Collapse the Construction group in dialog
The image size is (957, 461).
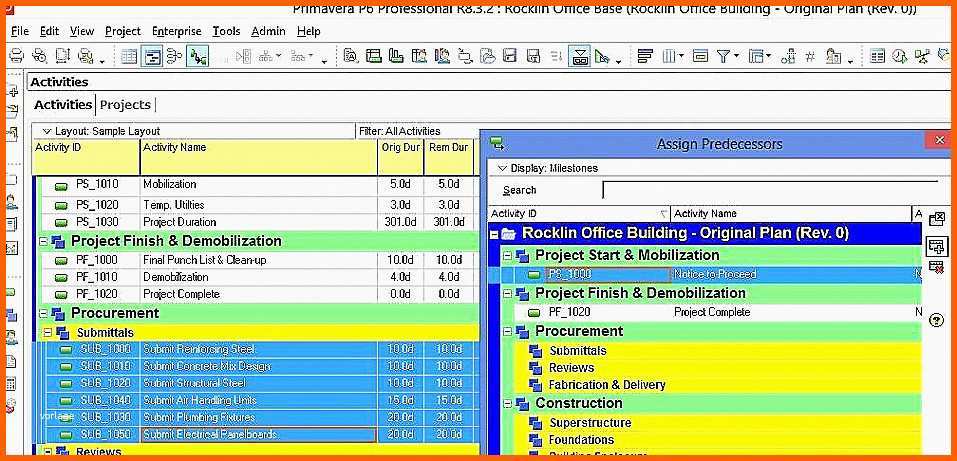point(507,404)
